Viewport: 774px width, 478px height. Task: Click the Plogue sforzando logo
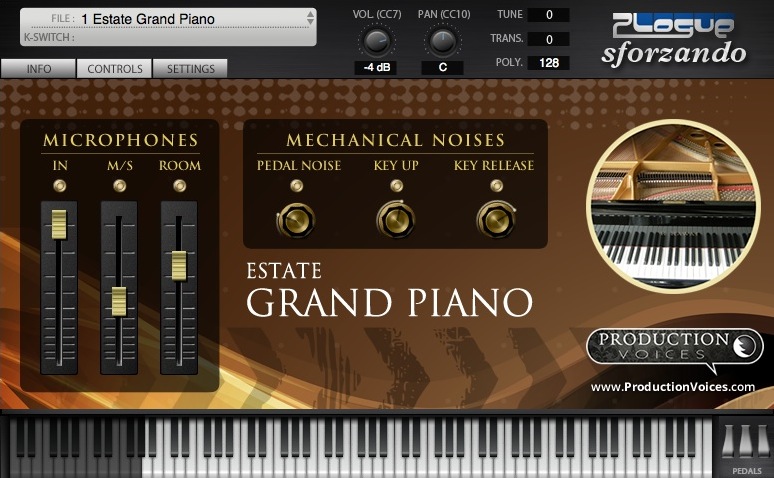674,40
